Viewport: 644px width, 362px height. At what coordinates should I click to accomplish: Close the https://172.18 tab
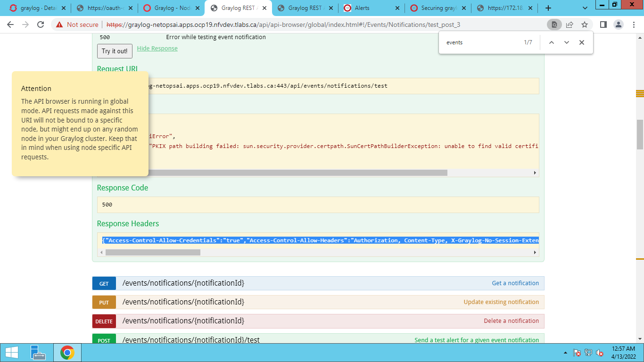(531, 8)
